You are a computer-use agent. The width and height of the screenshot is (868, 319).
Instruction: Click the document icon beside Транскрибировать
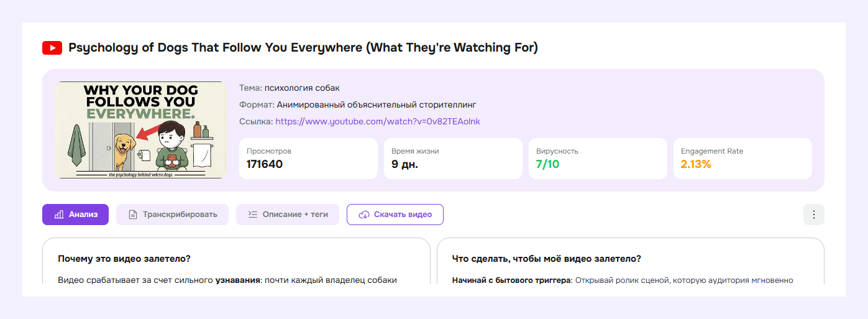click(x=132, y=215)
